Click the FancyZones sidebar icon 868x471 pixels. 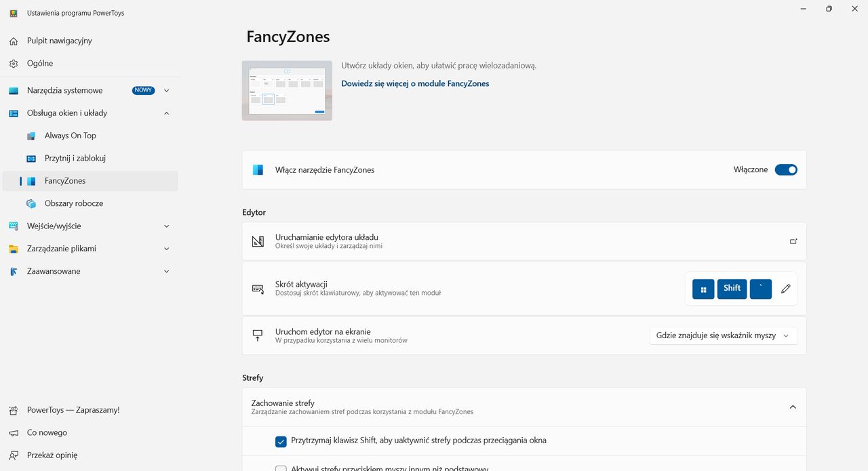click(x=31, y=181)
